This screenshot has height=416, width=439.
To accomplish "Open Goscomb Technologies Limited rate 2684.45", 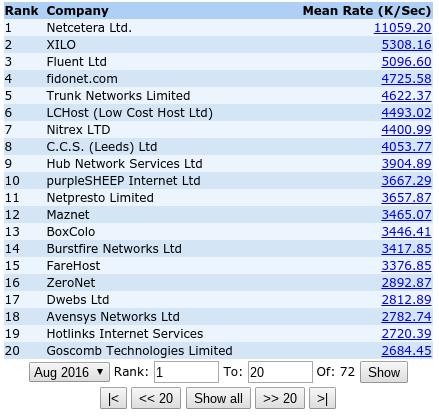I will click(x=406, y=351).
